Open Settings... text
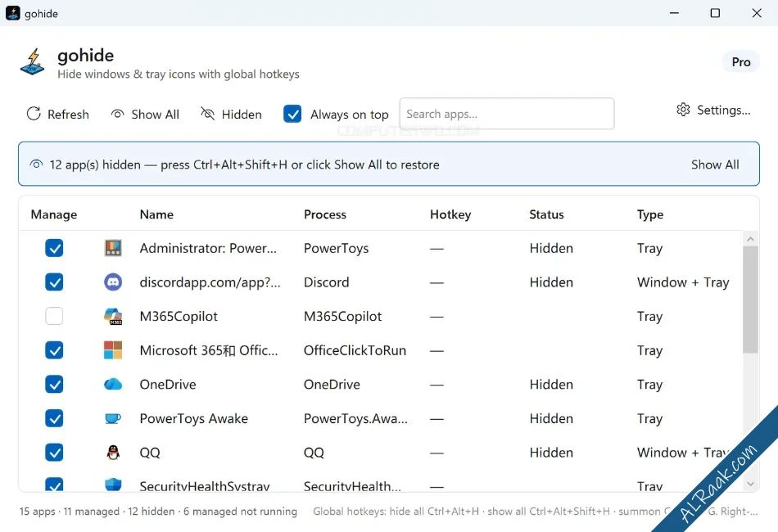Image resolution: width=778 pixels, height=532 pixels. 723,110
